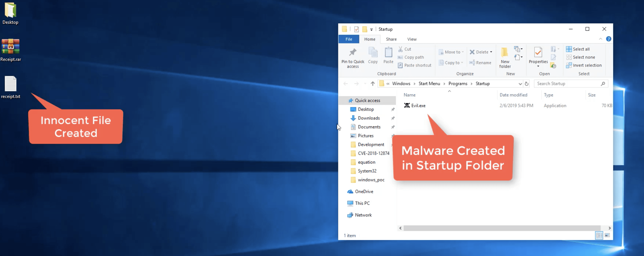The height and width of the screenshot is (256, 644).
Task: Switch to large icons view toggle
Action: coord(607,235)
